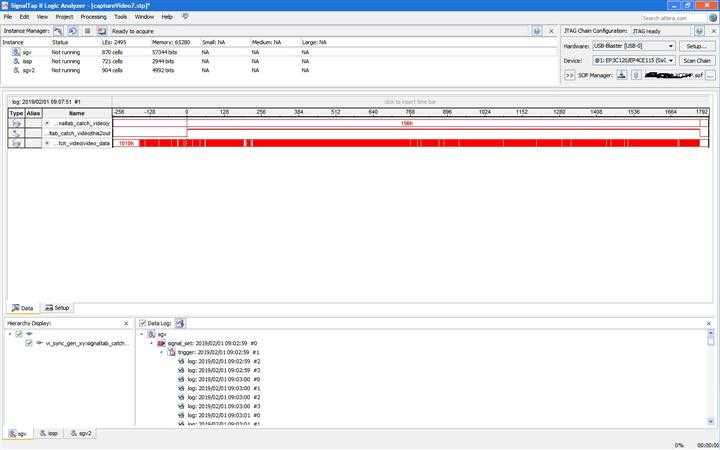Open the Device dropdown
This screenshot has width=720, height=450.
click(x=634, y=61)
